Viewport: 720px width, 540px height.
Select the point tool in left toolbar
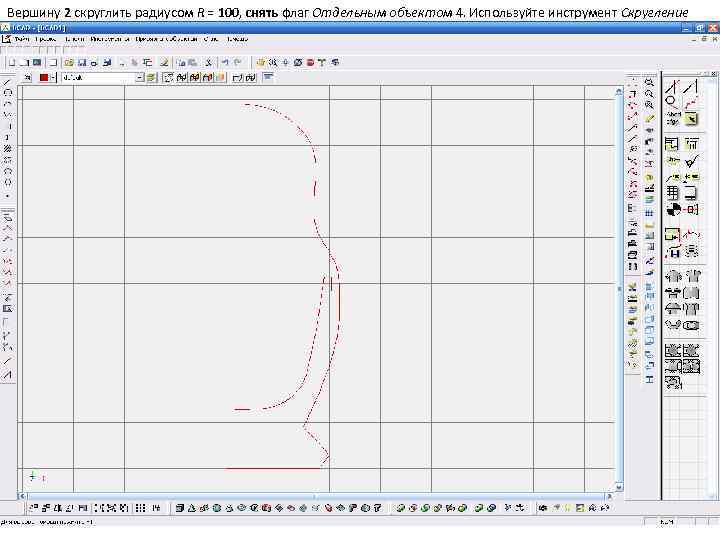tap(7, 196)
